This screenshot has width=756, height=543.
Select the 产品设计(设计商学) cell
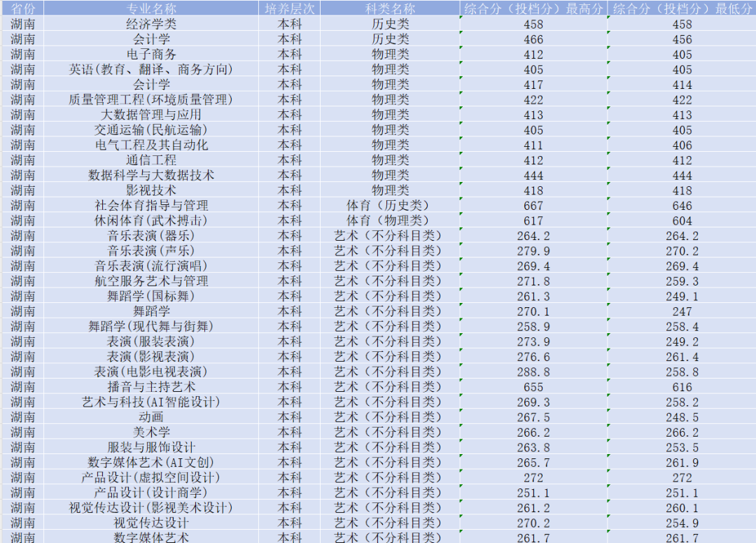(151, 492)
